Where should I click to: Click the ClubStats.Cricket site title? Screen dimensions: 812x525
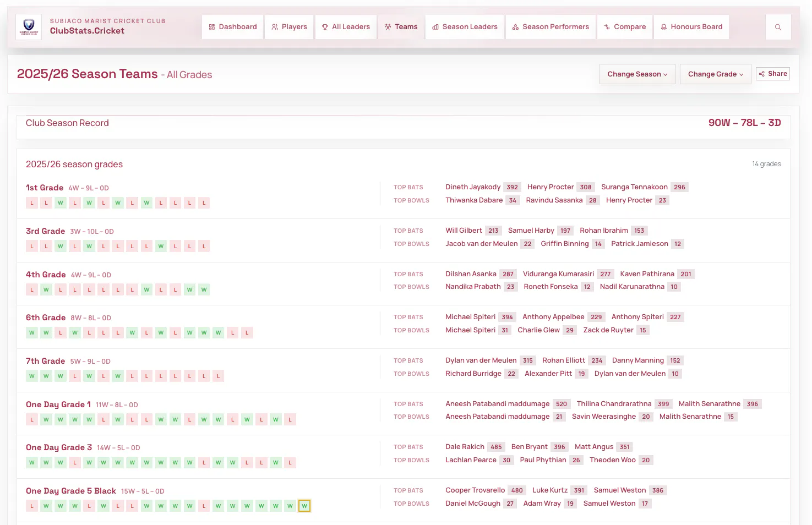point(87,31)
